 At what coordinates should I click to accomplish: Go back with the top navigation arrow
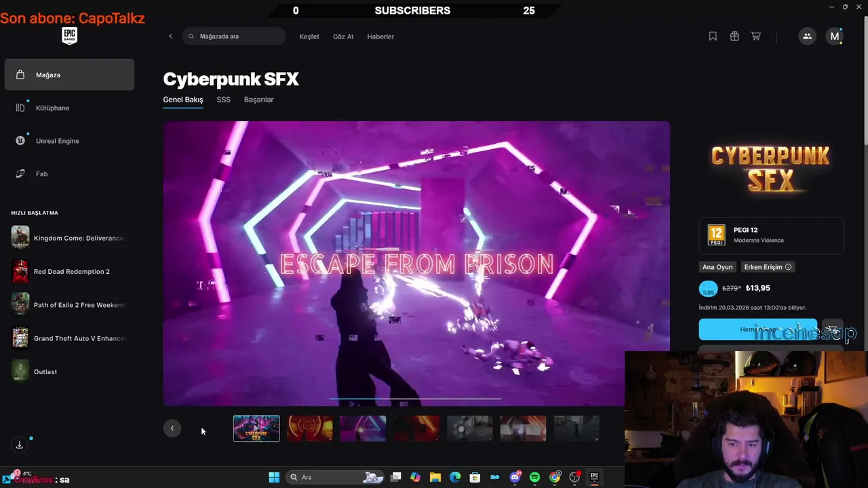170,37
